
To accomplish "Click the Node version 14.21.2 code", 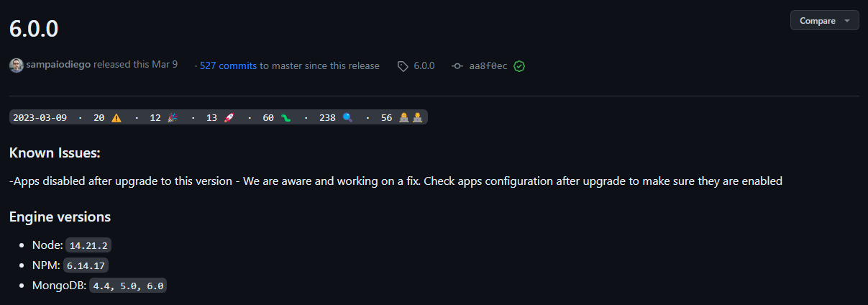I will [x=90, y=245].
